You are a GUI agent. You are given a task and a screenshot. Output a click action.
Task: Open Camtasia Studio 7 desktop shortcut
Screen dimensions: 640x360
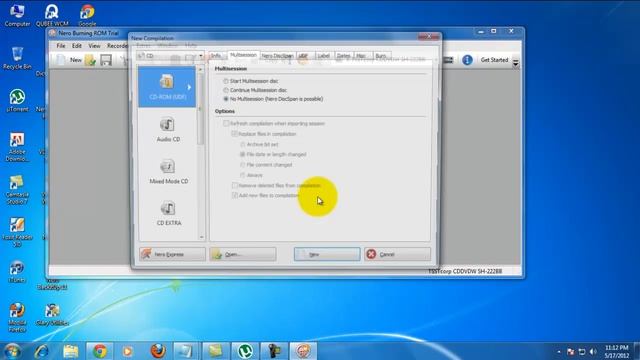pyautogui.click(x=17, y=190)
